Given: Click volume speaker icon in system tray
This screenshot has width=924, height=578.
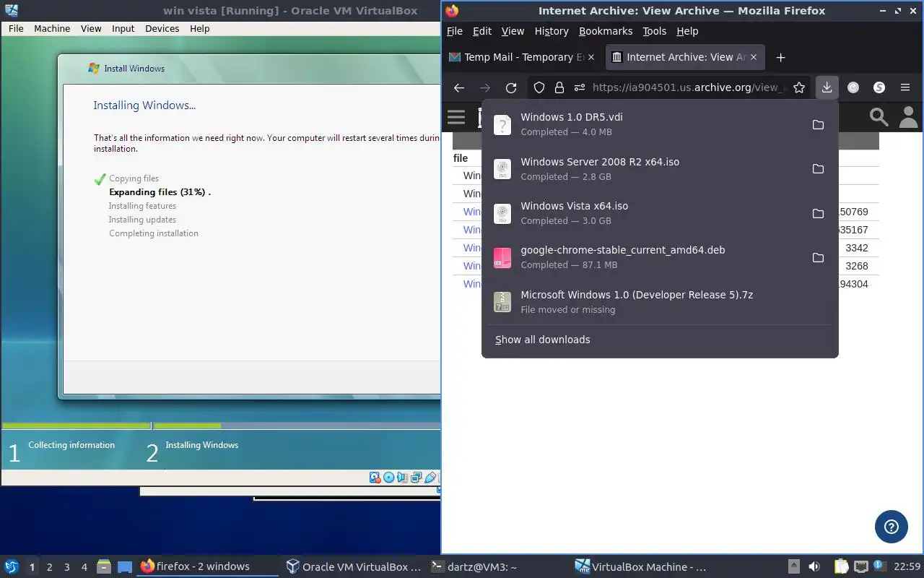Looking at the screenshot, I should pos(814,566).
